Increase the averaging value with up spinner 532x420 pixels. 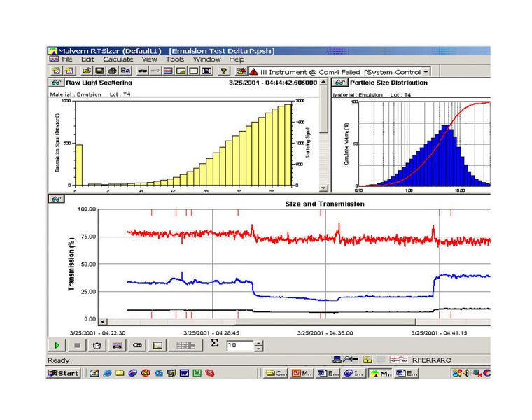(x=258, y=343)
